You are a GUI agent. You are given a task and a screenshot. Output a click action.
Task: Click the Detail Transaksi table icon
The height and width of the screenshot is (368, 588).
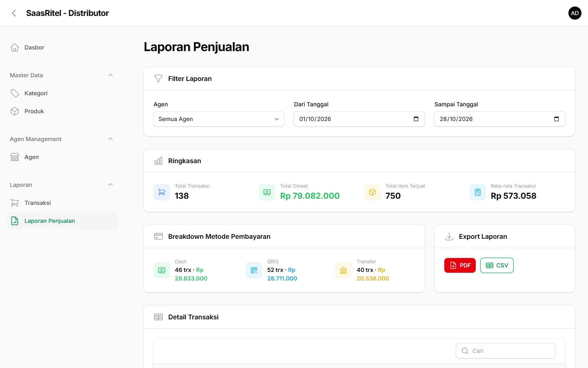158,317
